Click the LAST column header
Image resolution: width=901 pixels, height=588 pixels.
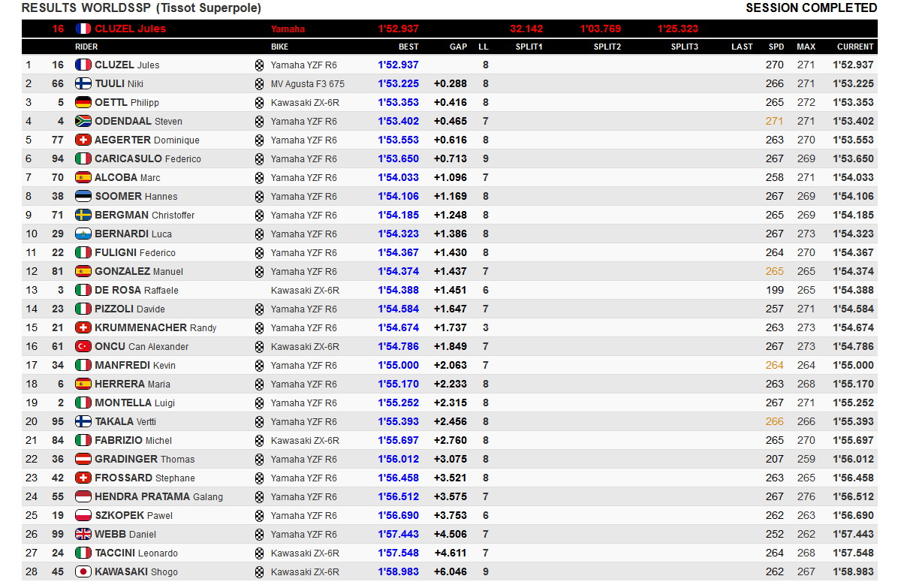tap(742, 47)
